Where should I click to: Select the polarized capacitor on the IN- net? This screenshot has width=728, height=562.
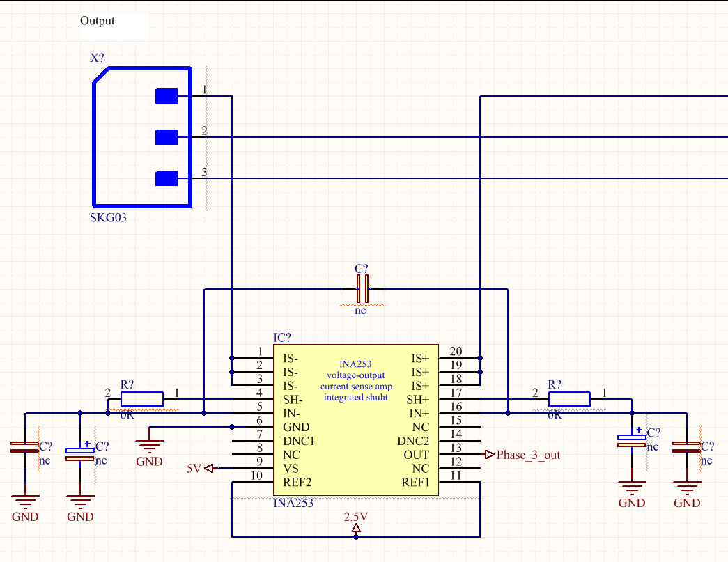[80, 454]
